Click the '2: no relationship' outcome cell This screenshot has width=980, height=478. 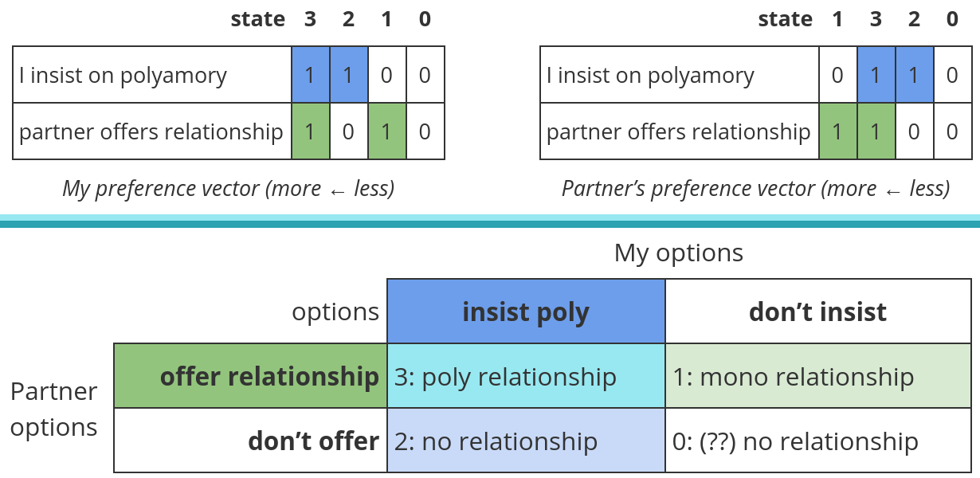click(526, 441)
